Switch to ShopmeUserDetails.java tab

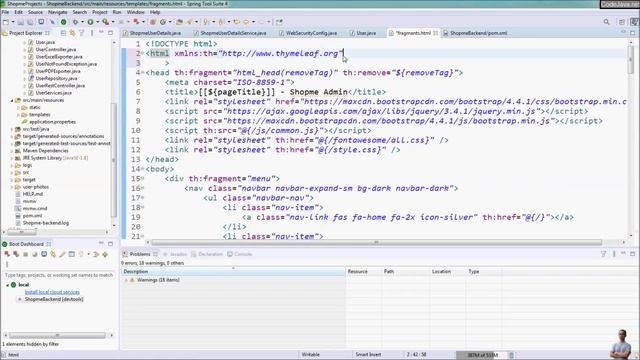(155, 33)
